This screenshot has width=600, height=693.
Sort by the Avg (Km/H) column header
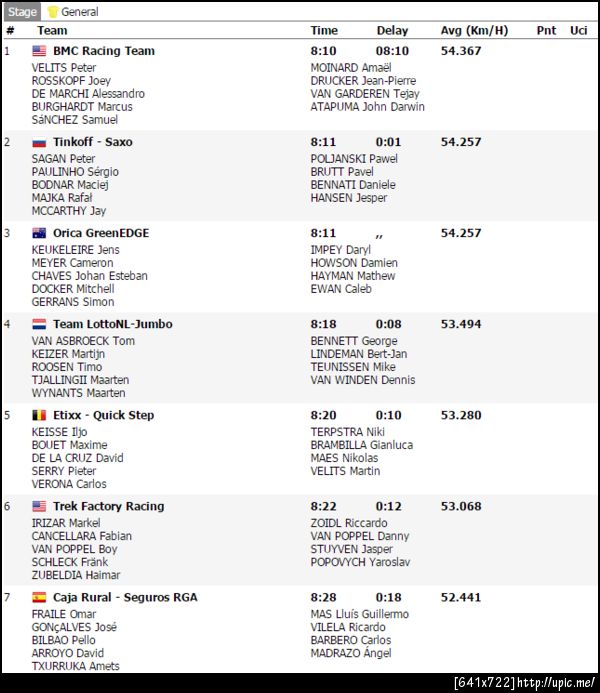tap(474, 30)
